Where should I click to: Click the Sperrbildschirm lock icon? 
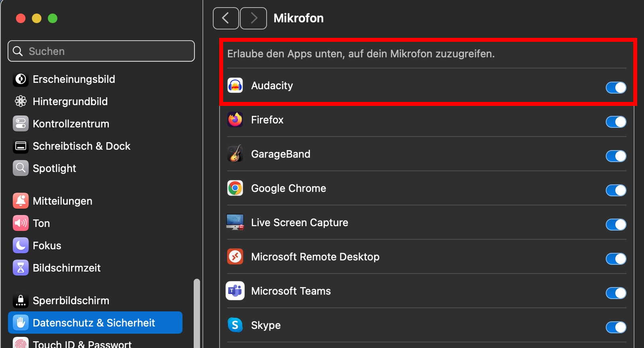point(21,301)
